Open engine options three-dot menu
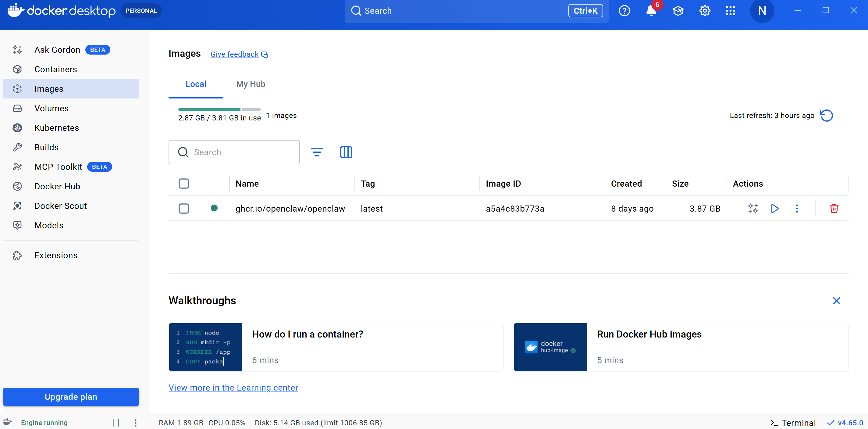The image size is (868, 429). [x=135, y=423]
